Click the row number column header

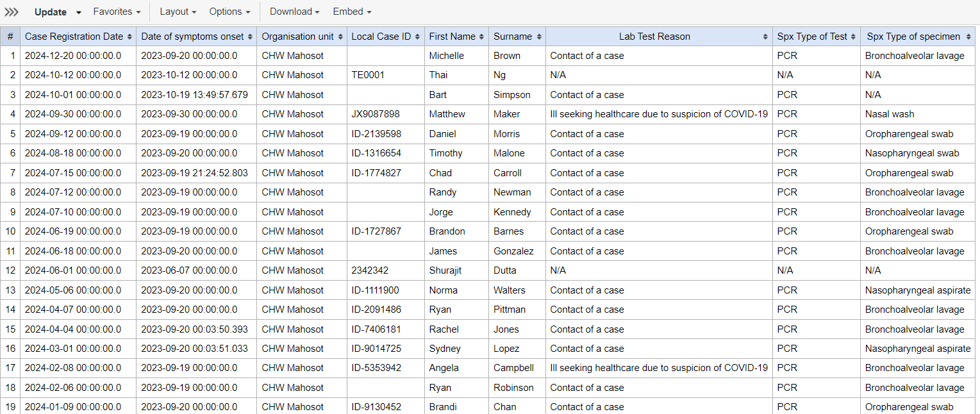click(x=10, y=37)
